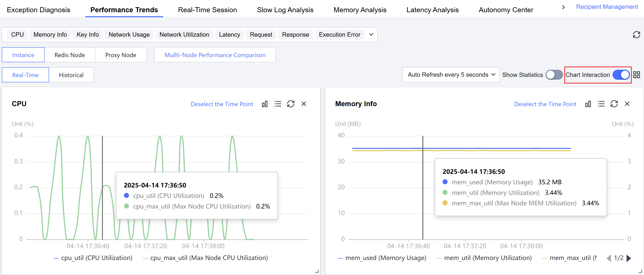This screenshot has width=644, height=275.
Task: Refresh the Memory Info chart
Action: pos(614,104)
